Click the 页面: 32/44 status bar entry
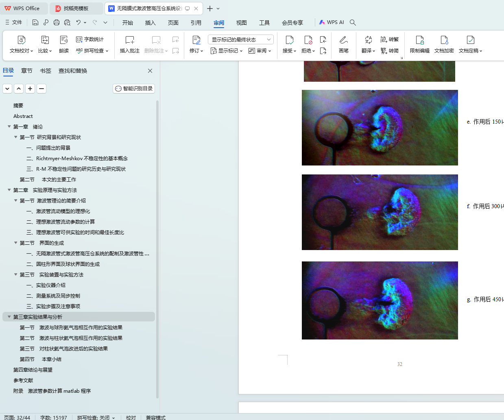 pyautogui.click(x=17, y=418)
